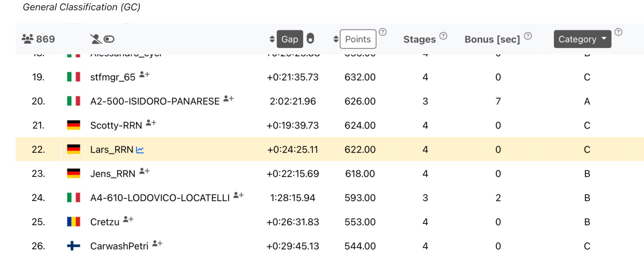Open A2-500-ISIDORO-PANARESE rider name
The width and height of the screenshot is (644, 262).
tap(155, 102)
